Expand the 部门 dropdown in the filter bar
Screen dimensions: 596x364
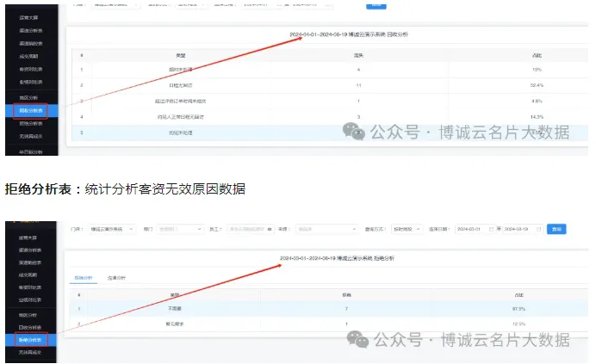click(x=177, y=230)
